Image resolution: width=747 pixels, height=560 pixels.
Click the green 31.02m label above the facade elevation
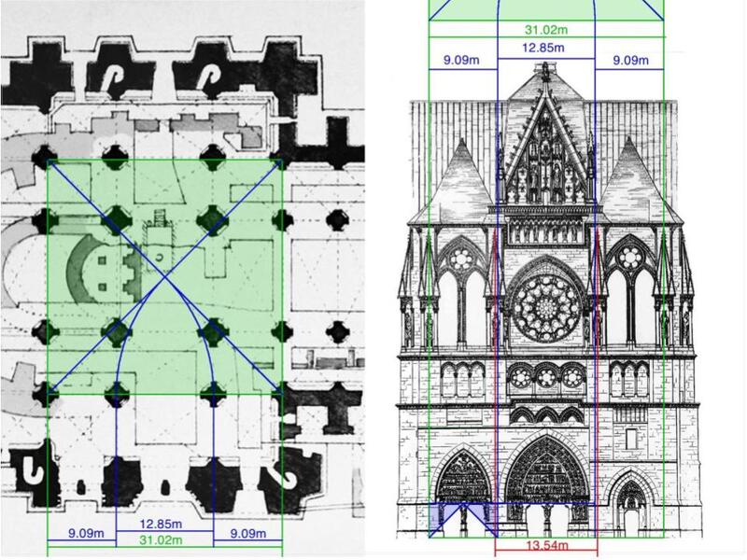(546, 30)
